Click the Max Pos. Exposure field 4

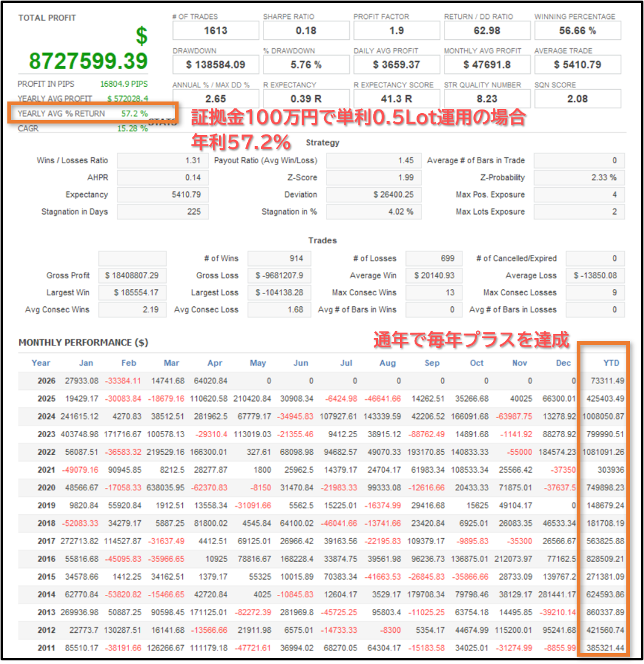coord(579,195)
